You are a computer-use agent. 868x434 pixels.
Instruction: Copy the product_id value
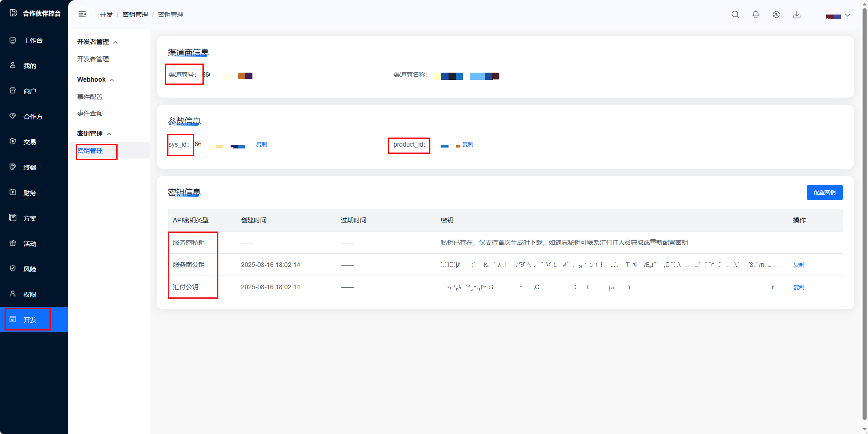468,144
